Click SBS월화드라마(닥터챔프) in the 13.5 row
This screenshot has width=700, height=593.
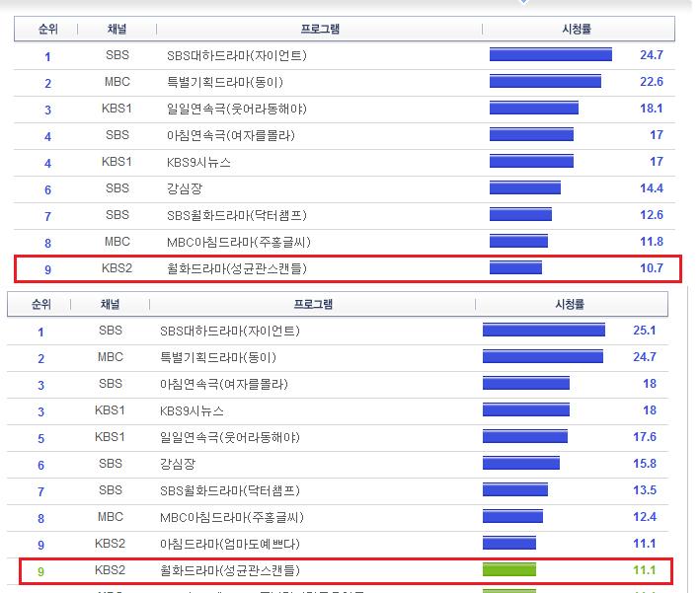click(x=230, y=490)
